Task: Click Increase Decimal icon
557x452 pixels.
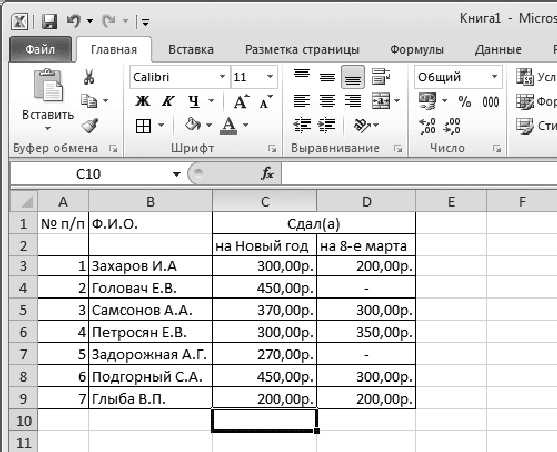Action: (x=428, y=126)
